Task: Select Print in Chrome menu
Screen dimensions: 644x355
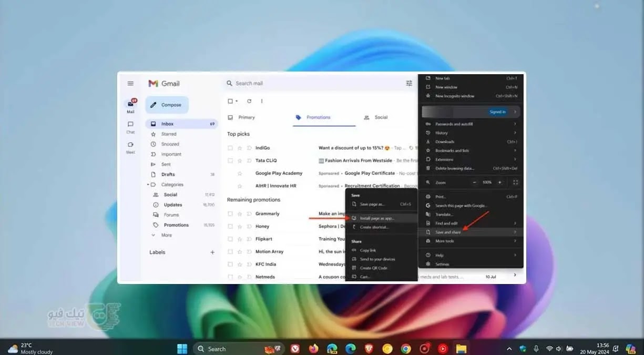Action: (x=471, y=197)
